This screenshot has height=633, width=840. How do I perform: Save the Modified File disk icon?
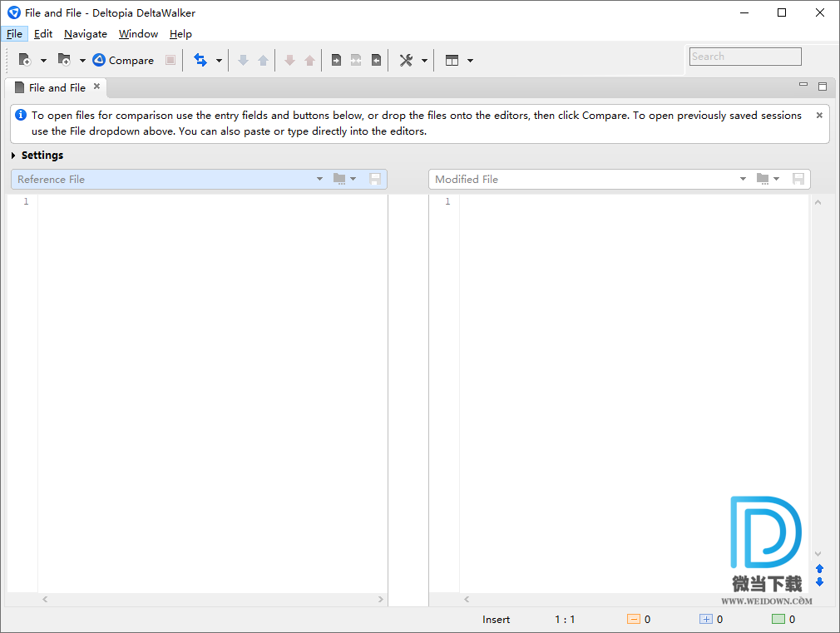798,179
